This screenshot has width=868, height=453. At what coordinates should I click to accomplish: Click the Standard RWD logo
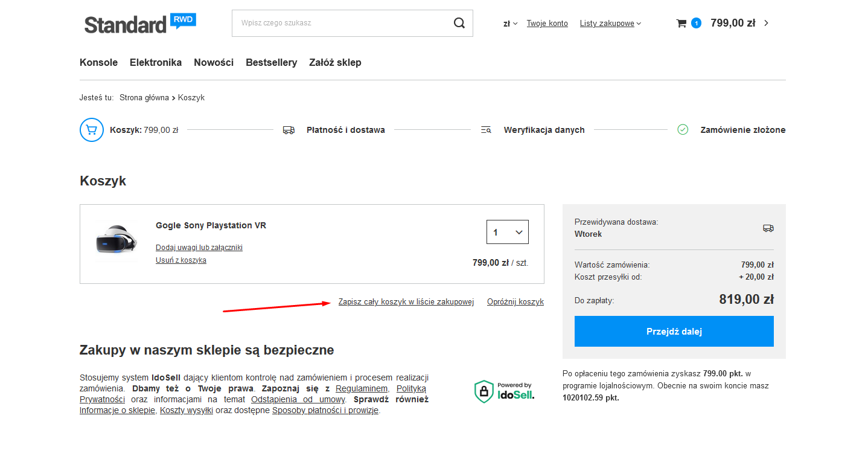coord(140,24)
